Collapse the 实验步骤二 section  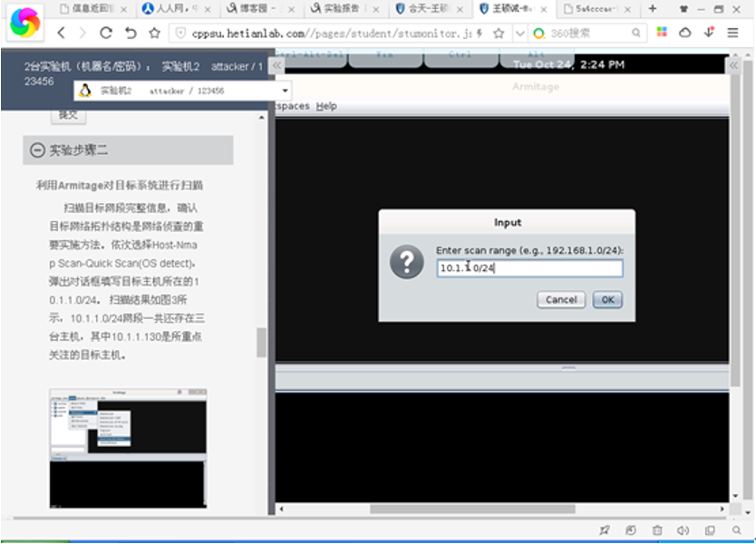37,150
